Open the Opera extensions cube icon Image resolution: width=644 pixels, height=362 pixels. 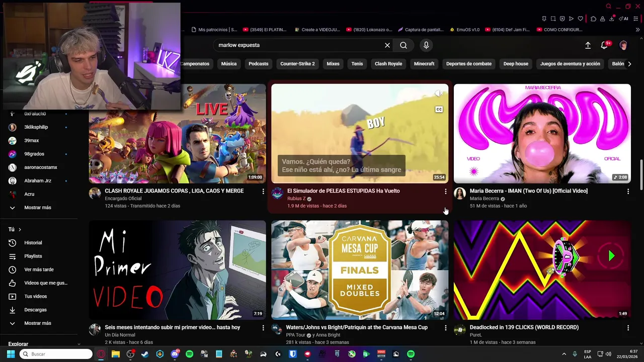point(593,19)
